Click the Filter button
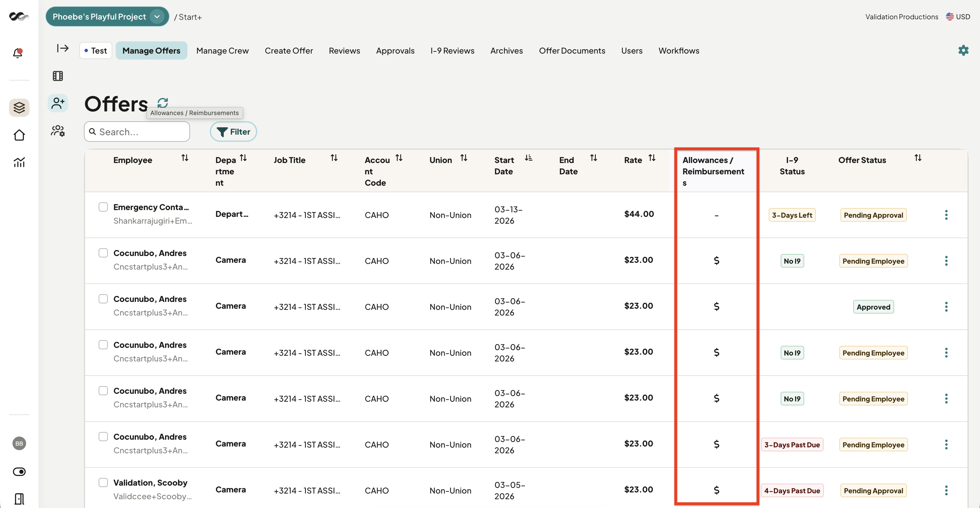This screenshot has width=980, height=508. pos(233,132)
